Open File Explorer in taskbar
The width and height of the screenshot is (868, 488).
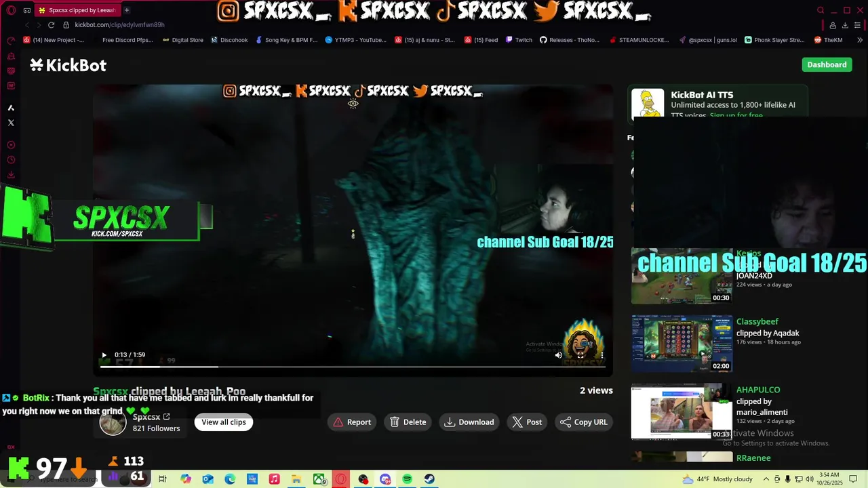point(296,479)
